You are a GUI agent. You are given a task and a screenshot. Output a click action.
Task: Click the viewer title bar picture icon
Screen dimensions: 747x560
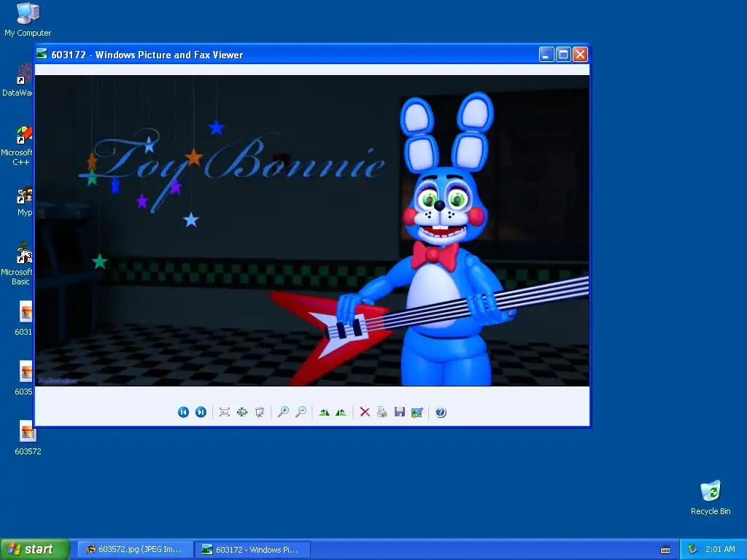pyautogui.click(x=42, y=54)
